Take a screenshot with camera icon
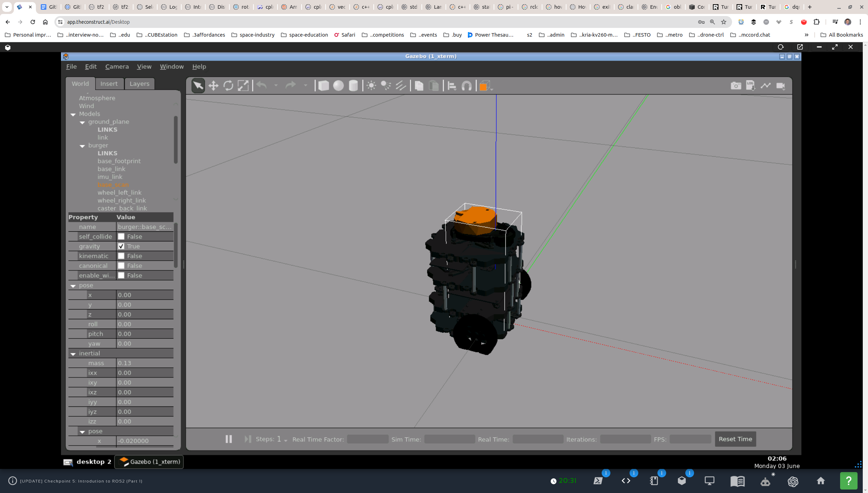The width and height of the screenshot is (868, 493). pyautogui.click(x=736, y=86)
